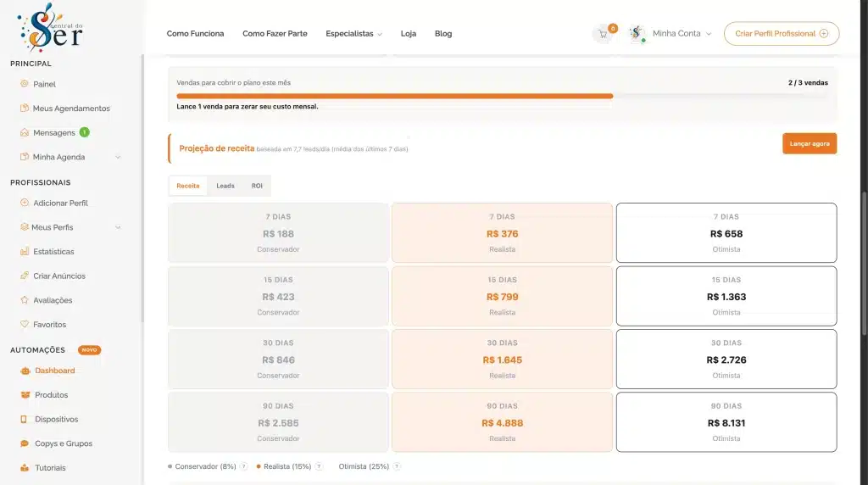Open the Mensagens sidebar link
Screen dimensions: 868x485
coord(53,133)
